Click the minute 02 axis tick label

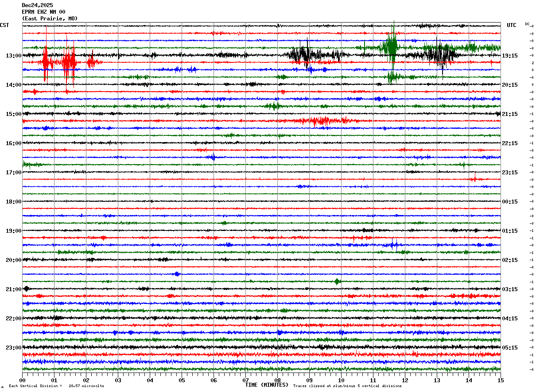point(86,380)
